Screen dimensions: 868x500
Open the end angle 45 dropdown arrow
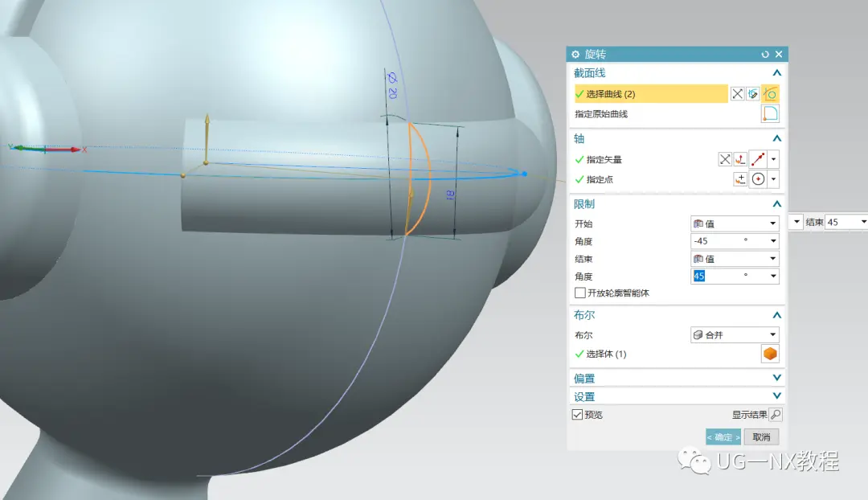point(773,277)
